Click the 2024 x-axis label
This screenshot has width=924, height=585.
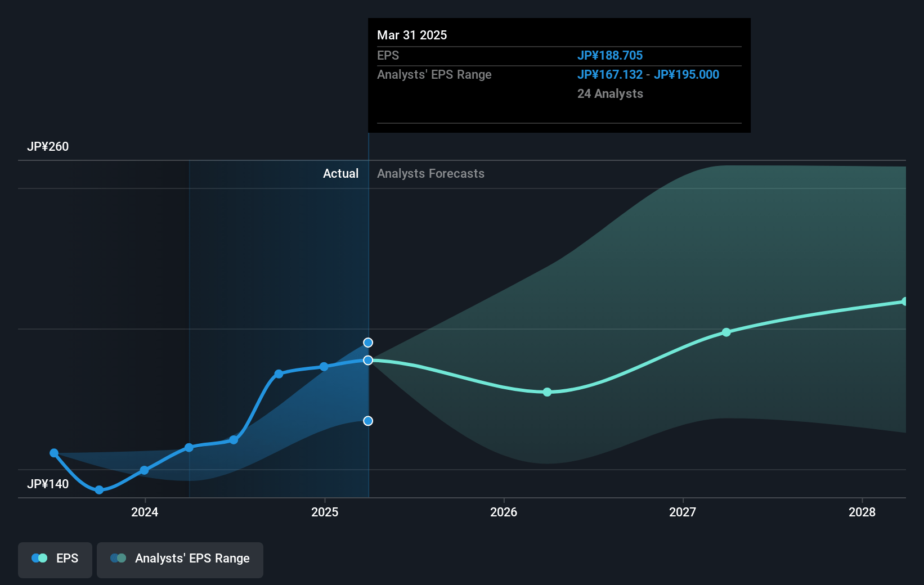(x=145, y=512)
